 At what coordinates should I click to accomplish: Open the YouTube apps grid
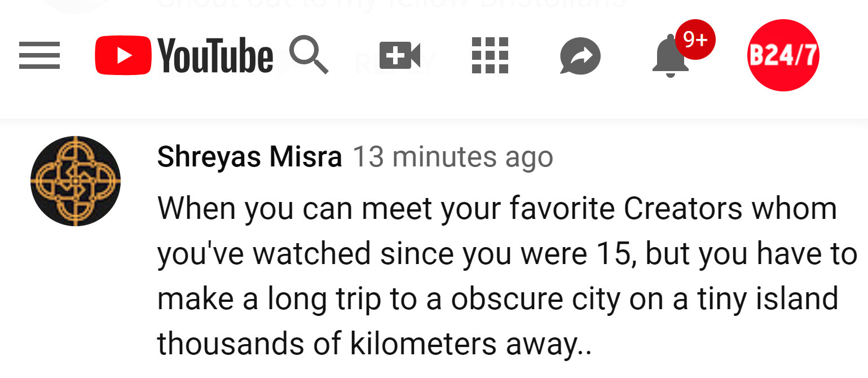490,55
